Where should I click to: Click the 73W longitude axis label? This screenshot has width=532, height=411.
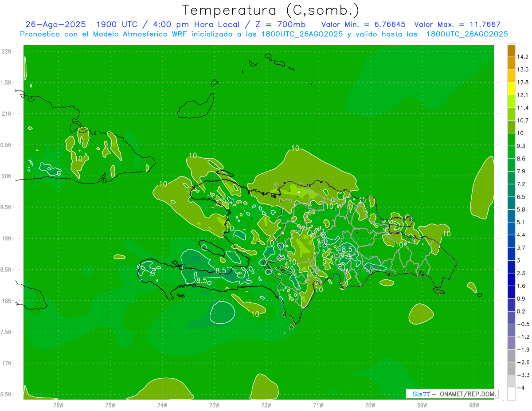pyautogui.click(x=214, y=405)
